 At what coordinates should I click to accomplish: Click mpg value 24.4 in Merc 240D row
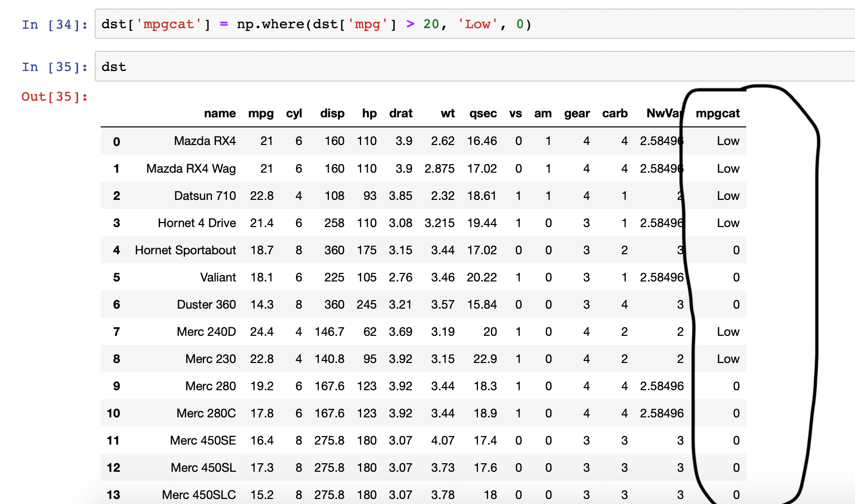click(x=262, y=332)
